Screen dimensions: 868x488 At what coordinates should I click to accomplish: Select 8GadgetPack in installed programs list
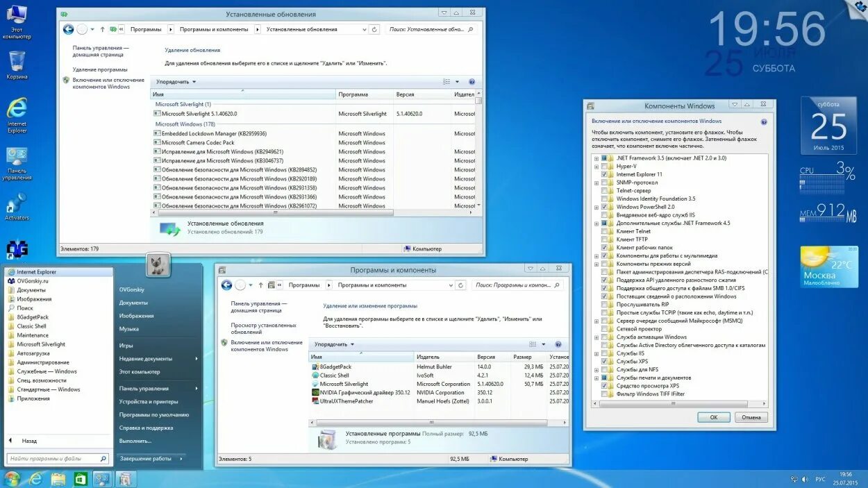(335, 367)
